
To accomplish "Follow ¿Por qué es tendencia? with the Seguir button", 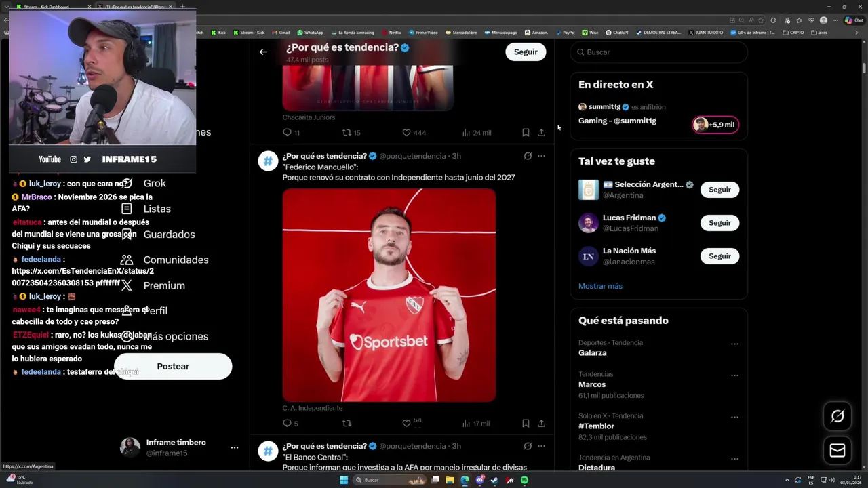I will point(526,52).
